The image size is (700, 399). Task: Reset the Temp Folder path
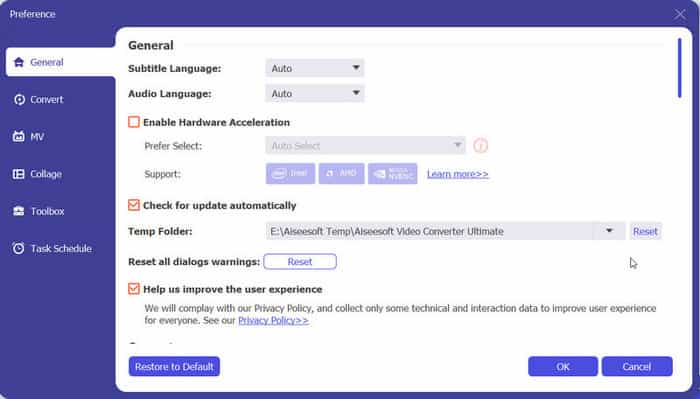coord(646,231)
